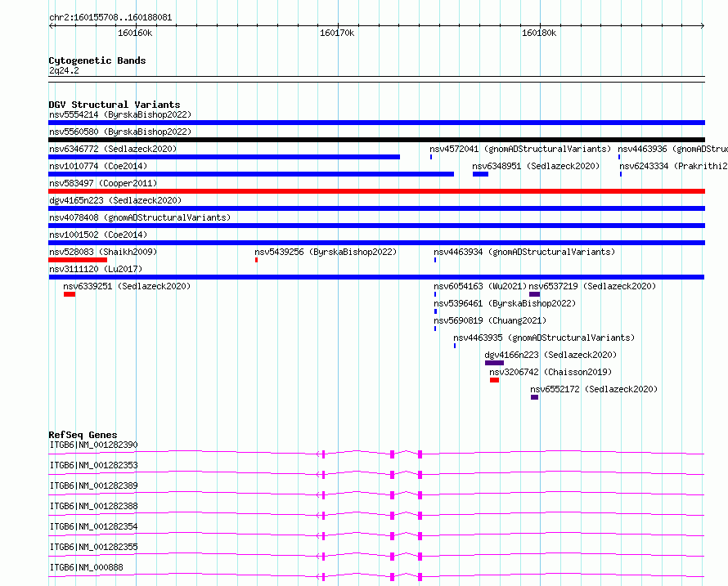Click the purple nsv6552172 variant block
Screen dimensions: 728x586
pyautogui.click(x=534, y=397)
